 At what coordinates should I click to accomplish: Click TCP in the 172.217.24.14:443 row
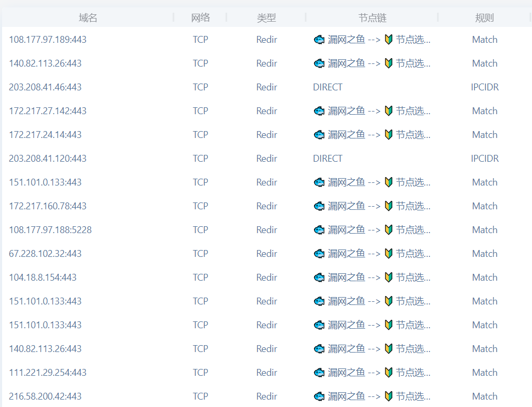pyautogui.click(x=200, y=135)
